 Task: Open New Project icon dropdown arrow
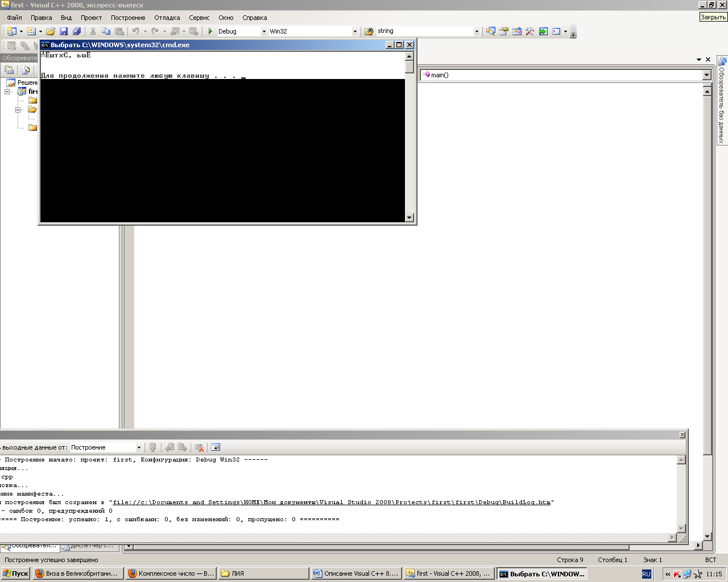[x=21, y=31]
